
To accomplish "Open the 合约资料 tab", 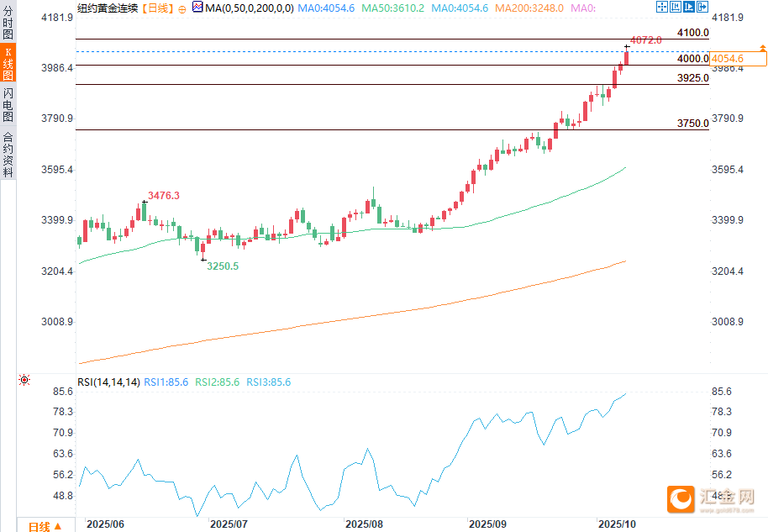I will 8,155.
